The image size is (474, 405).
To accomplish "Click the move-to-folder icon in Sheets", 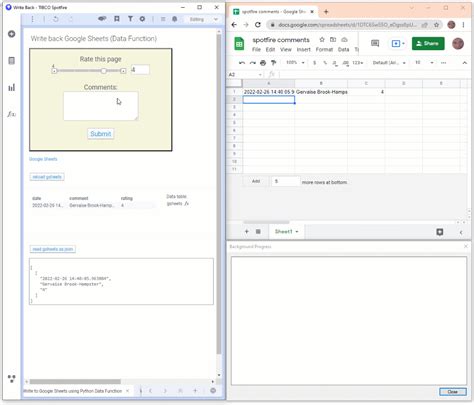I will point(333,40).
